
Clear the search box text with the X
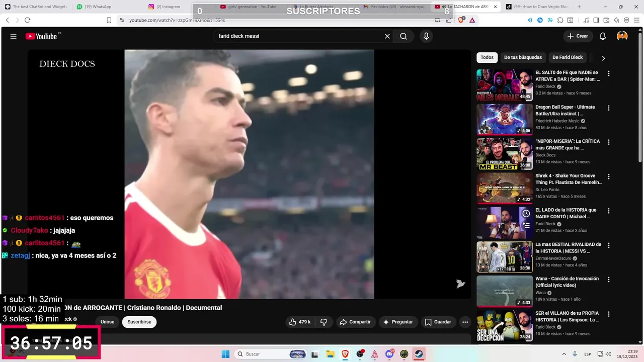[x=387, y=36]
